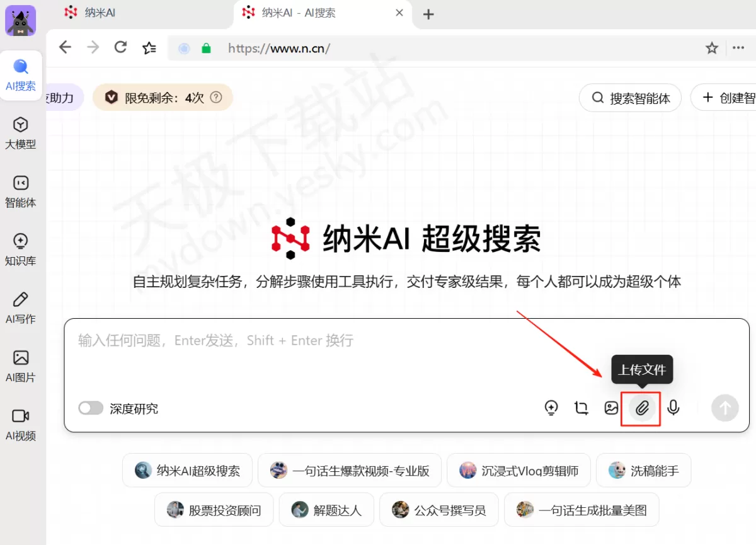This screenshot has width=756, height=545.
Task: Click the 创建智 button at top right
Action: tap(723, 98)
